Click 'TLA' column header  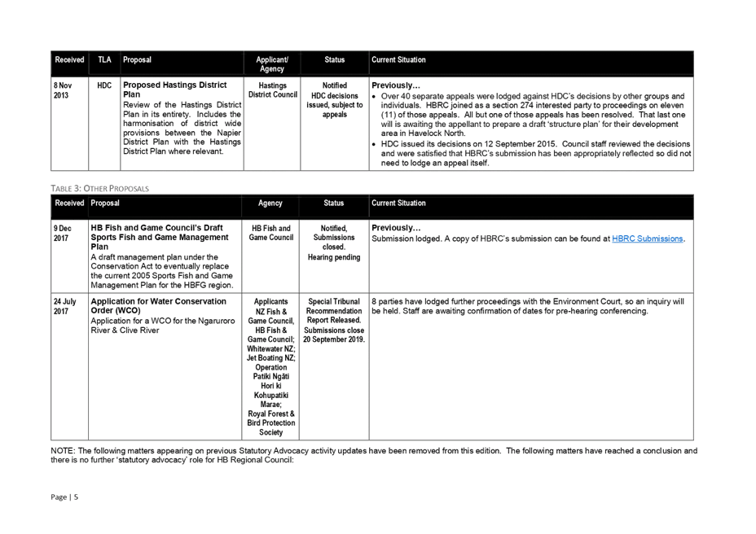104,59
